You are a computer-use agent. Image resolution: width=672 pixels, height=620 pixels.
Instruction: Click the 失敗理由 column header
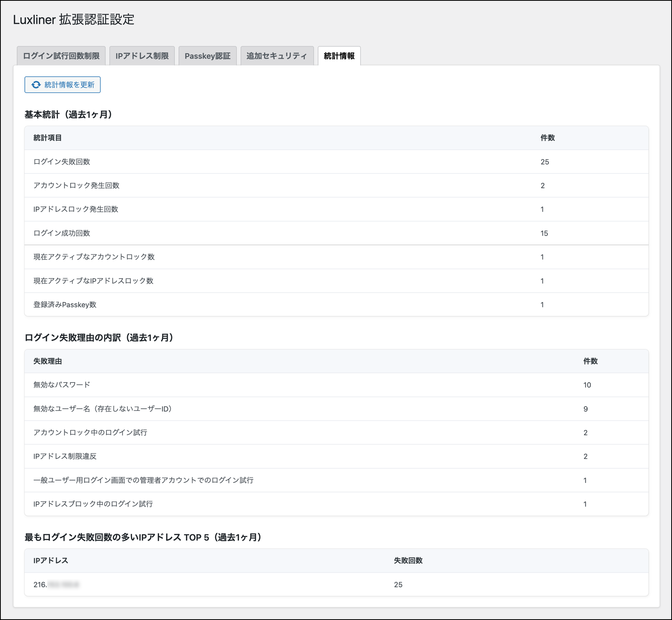click(48, 361)
